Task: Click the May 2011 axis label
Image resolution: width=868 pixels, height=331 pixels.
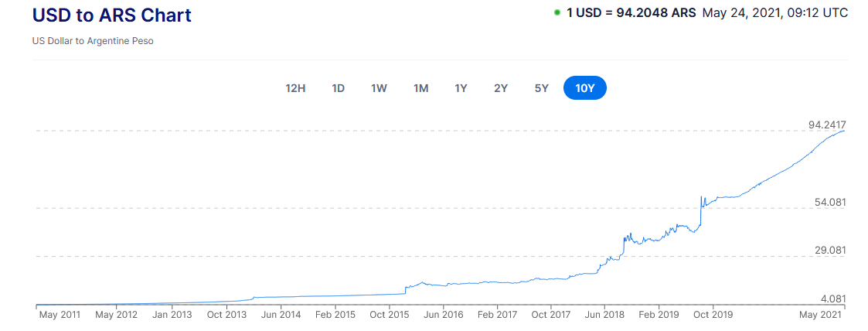Action: (x=59, y=315)
